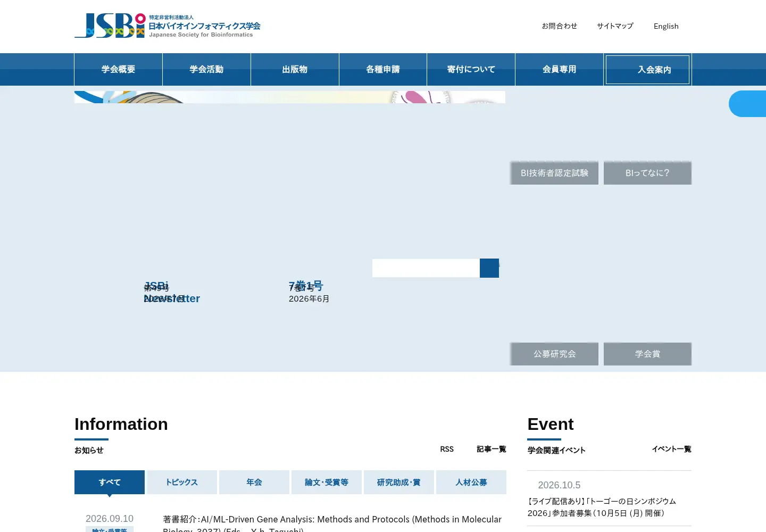Open the AI/ML-Driven Gene Analysis article
This screenshot has width=766, height=532.
pyautogui.click(x=332, y=523)
